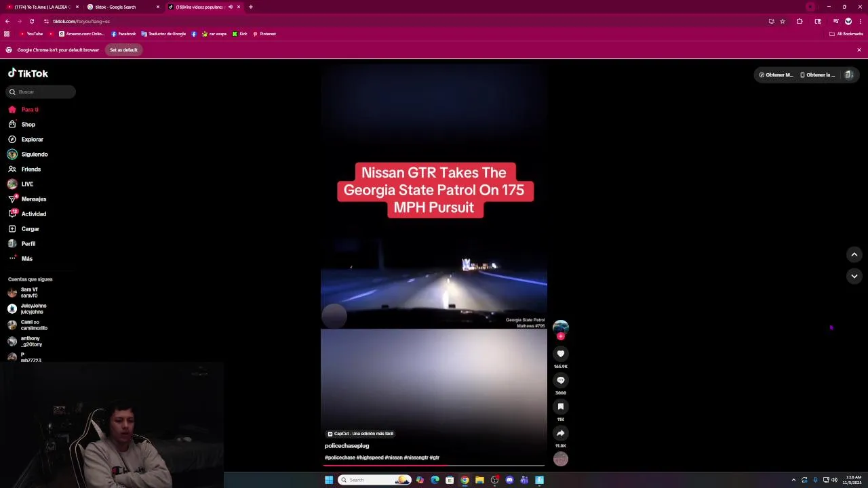Reload the current page
The height and width of the screenshot is (488, 868).
coord(31,21)
